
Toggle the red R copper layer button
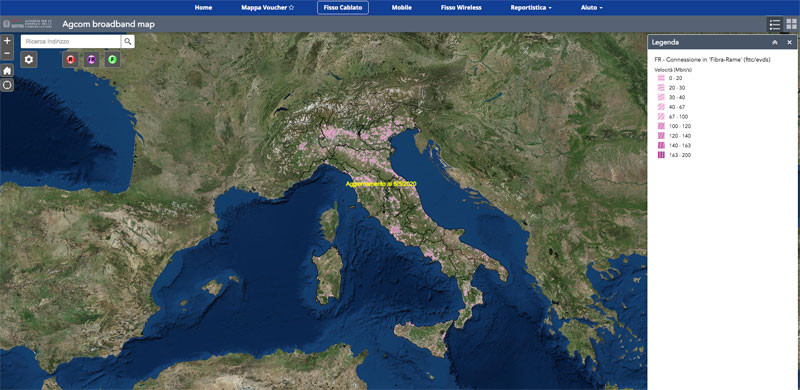click(x=70, y=60)
